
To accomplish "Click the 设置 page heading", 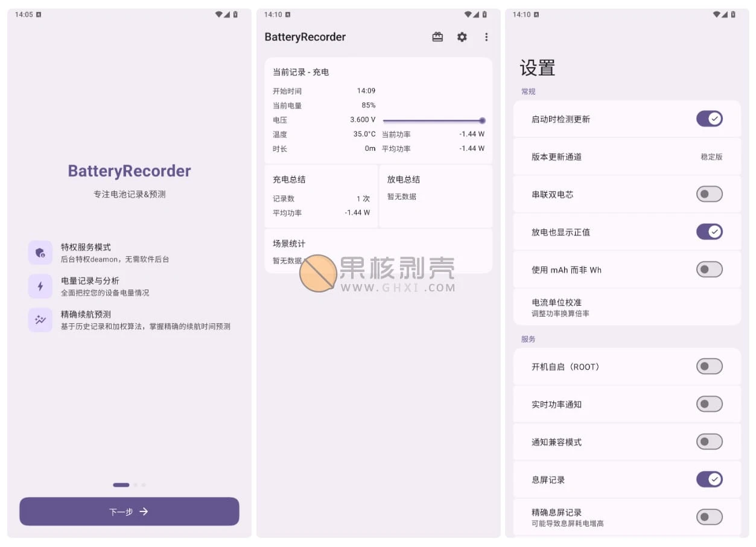I will click(x=538, y=68).
